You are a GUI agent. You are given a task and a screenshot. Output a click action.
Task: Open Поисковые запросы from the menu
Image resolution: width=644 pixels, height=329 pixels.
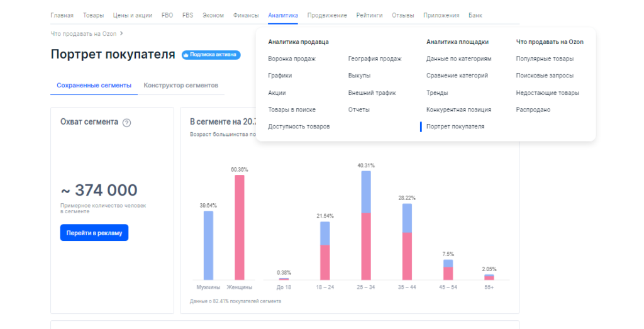544,75
